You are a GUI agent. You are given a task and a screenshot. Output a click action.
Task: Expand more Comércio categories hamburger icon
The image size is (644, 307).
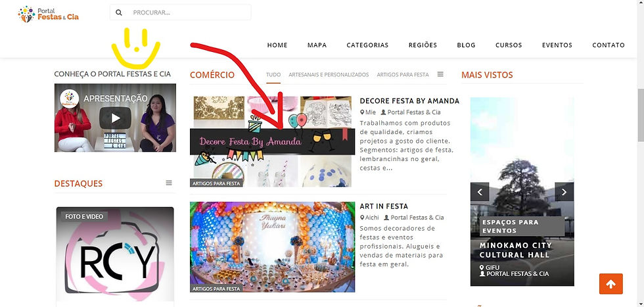click(x=440, y=74)
